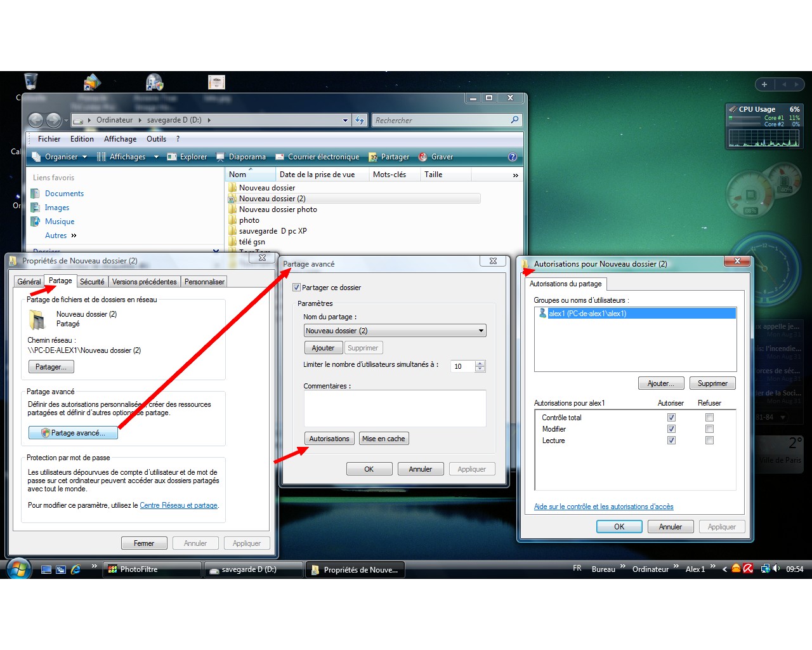Check Refuser for Lecture
812x650 pixels.
point(709,441)
